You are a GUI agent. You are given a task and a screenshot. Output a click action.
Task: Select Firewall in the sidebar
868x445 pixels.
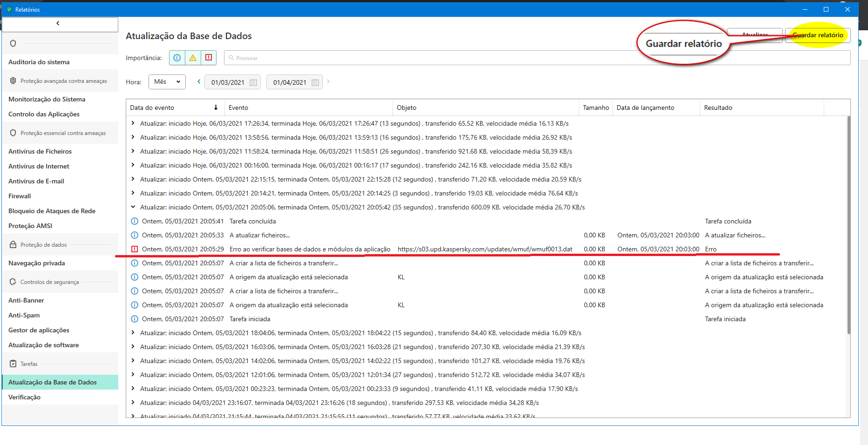pos(20,196)
